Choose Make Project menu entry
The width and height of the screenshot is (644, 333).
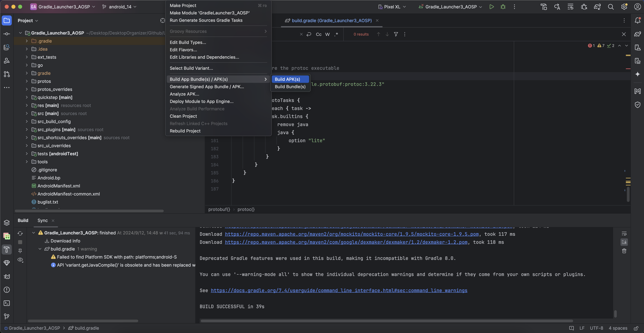[218, 6]
